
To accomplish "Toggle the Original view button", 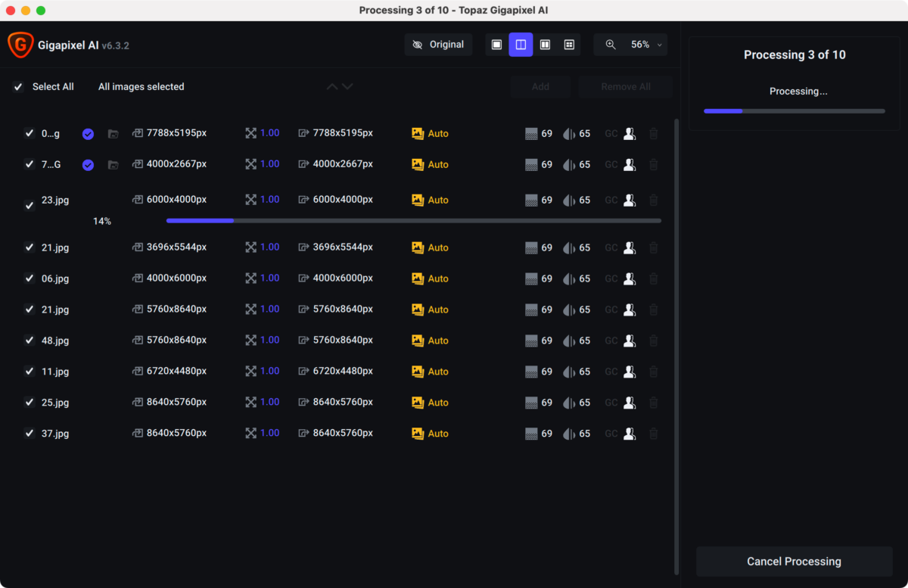I will 438,45.
